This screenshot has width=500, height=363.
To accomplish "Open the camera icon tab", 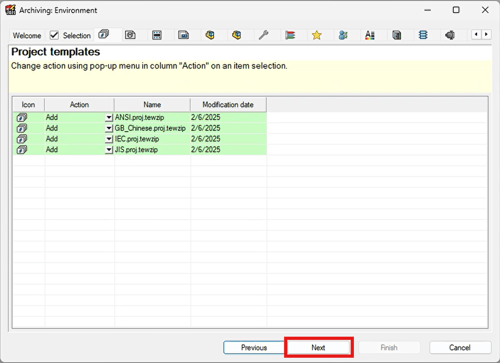I will [x=130, y=35].
